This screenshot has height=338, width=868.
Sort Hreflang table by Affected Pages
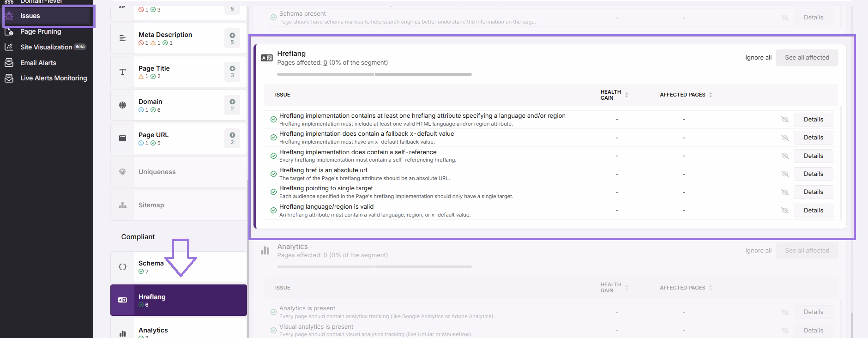(711, 95)
